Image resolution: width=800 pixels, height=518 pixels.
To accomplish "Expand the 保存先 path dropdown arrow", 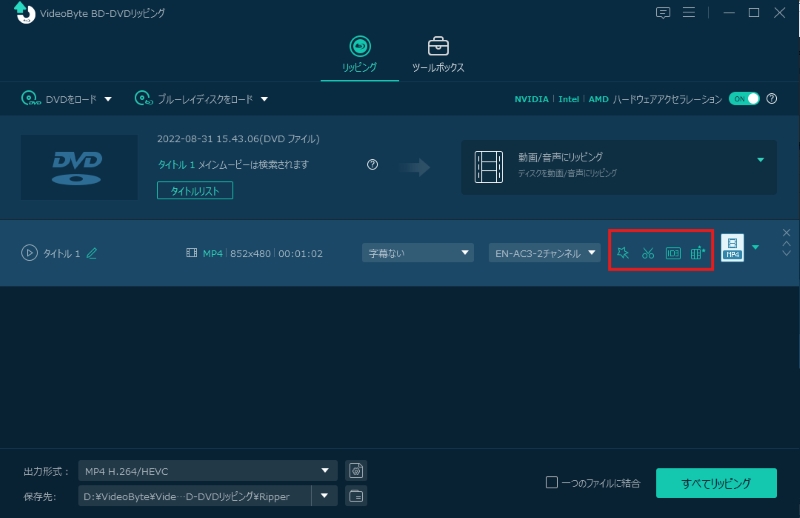I will 324,496.
